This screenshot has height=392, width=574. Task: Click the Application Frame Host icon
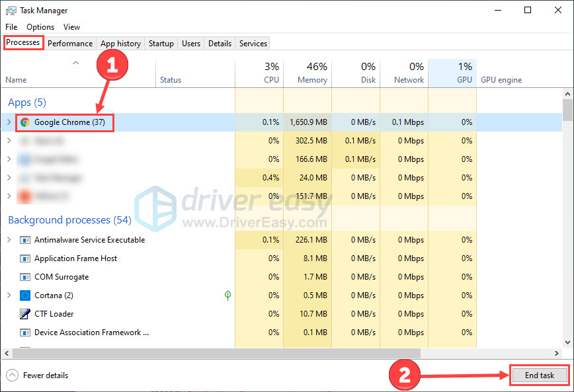tap(25, 258)
